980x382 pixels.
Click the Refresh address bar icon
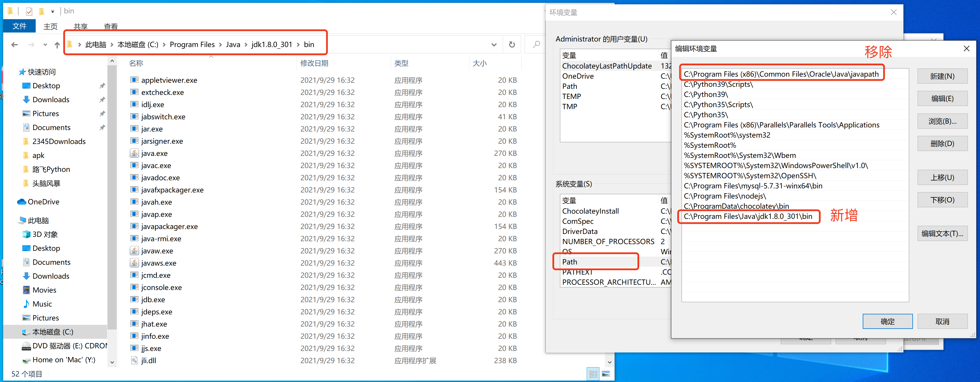512,45
